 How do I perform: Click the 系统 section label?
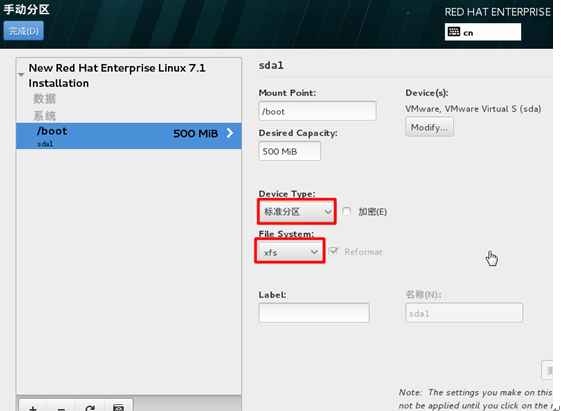[x=44, y=116]
